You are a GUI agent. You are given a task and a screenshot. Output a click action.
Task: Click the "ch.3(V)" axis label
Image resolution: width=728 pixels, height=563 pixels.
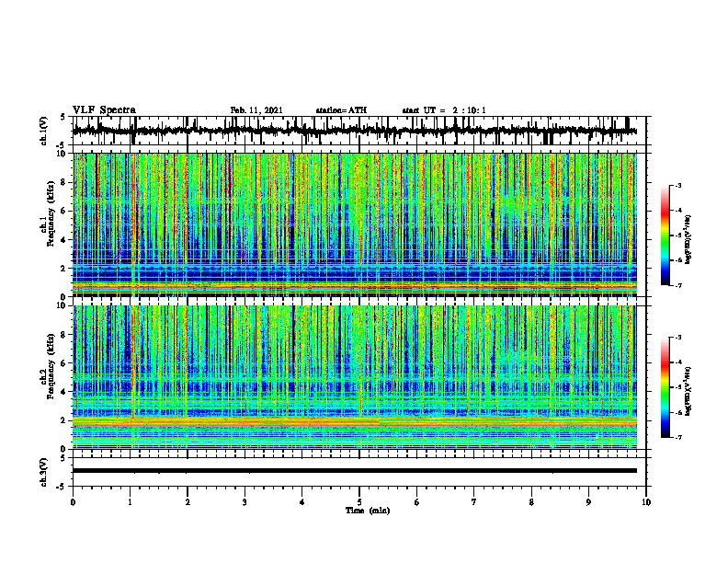(x=43, y=472)
